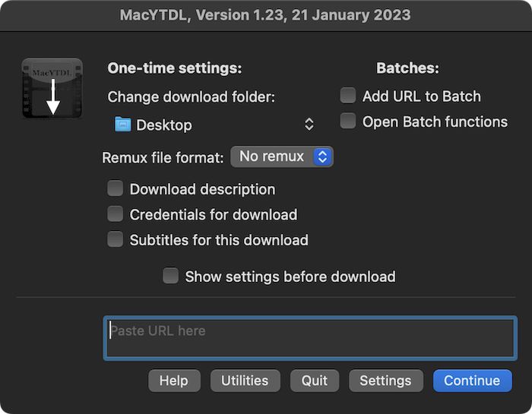Screen dimensions: 532x414
Task: Click the Batches heading label
Action: [x=407, y=68]
